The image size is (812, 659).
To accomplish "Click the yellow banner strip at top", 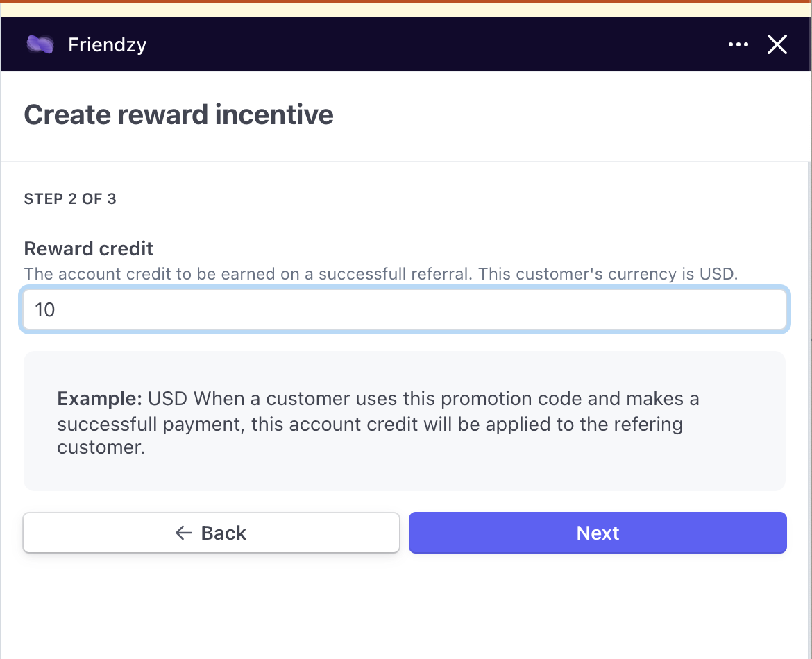I will pos(405,10).
